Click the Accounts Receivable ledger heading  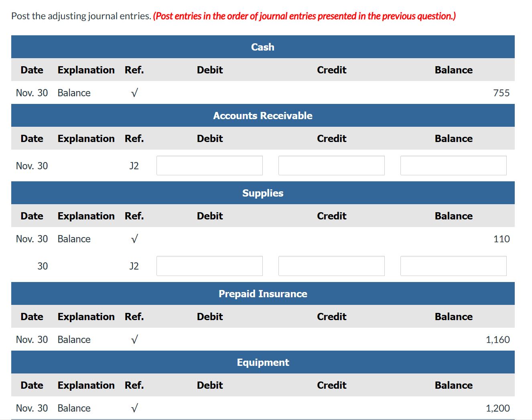(263, 116)
